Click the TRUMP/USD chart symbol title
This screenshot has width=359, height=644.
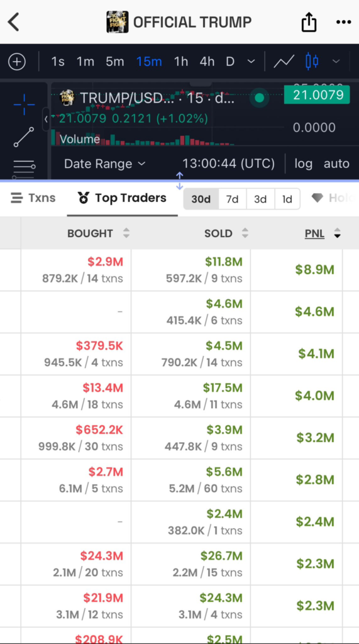tap(158, 97)
